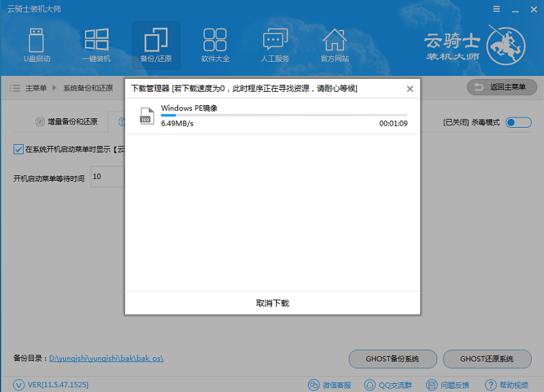The image size is (544, 392).
Task: Click the download progress bar
Action: 284,115
